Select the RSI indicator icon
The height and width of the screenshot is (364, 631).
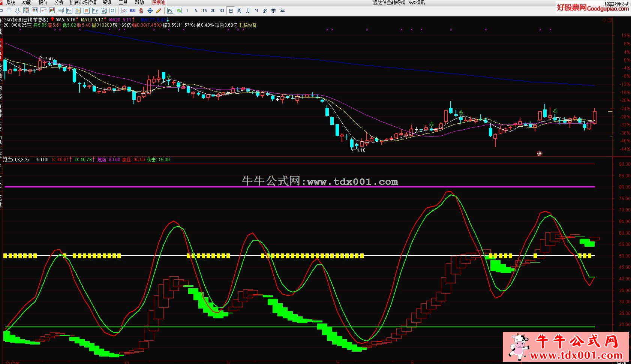[x=133, y=10]
